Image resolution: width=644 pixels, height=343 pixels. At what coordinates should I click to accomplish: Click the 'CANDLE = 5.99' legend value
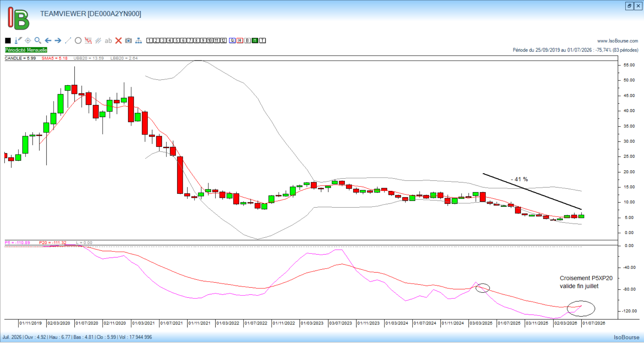tap(20, 58)
